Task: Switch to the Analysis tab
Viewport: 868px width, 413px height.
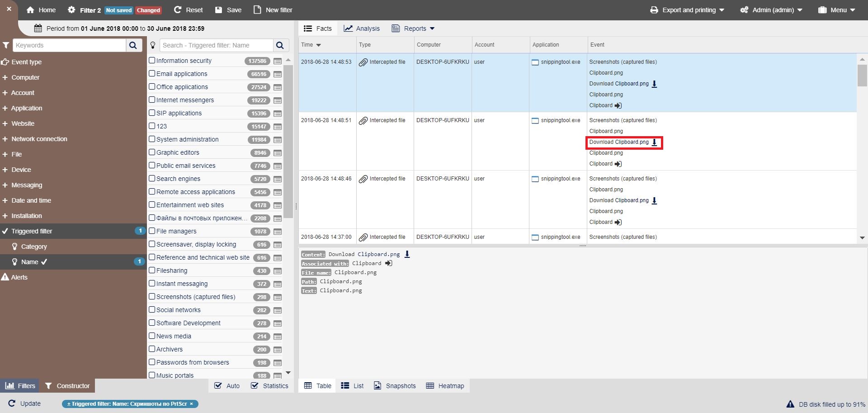Action: pos(362,28)
